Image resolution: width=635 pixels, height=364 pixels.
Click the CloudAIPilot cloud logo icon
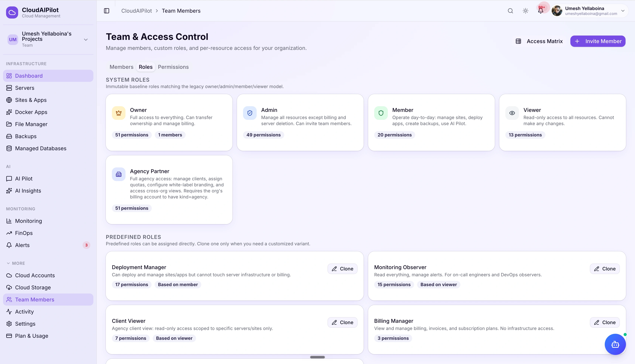tap(12, 12)
